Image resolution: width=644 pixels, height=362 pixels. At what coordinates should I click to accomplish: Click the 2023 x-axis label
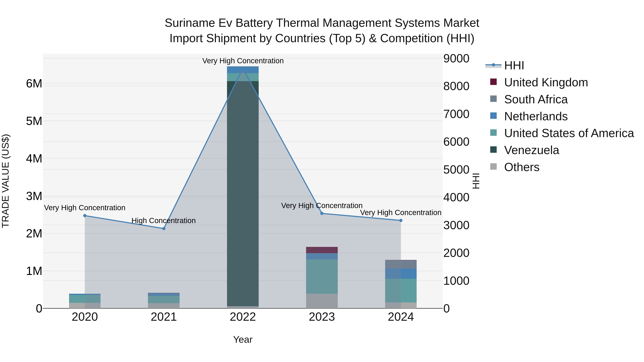pyautogui.click(x=322, y=317)
